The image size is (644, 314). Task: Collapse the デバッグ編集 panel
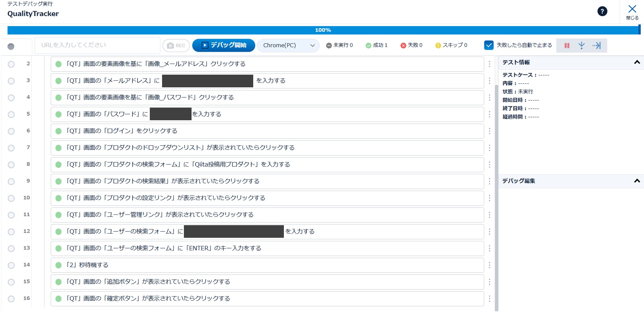[637, 181]
